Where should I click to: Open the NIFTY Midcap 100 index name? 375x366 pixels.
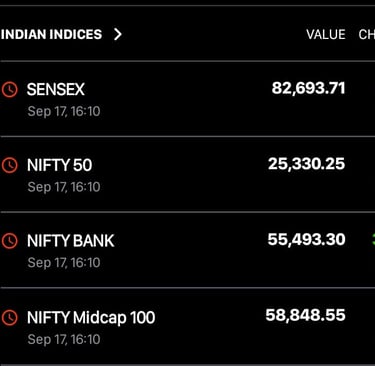point(91,317)
